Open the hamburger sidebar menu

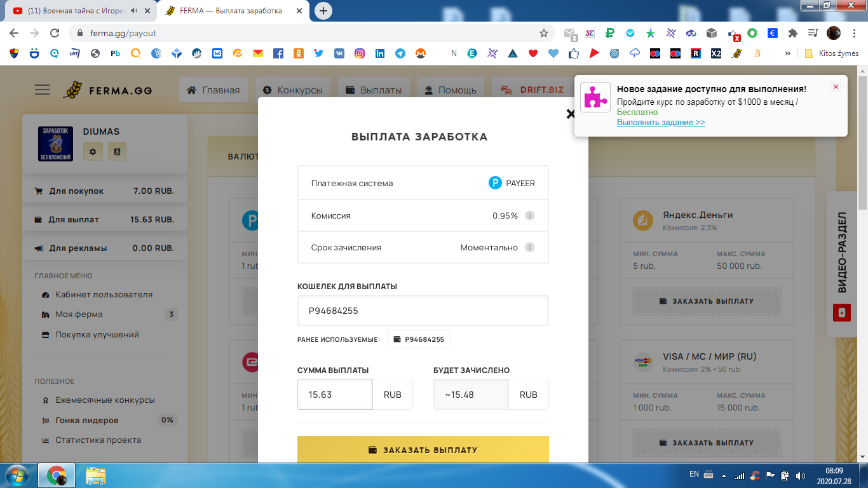point(43,90)
